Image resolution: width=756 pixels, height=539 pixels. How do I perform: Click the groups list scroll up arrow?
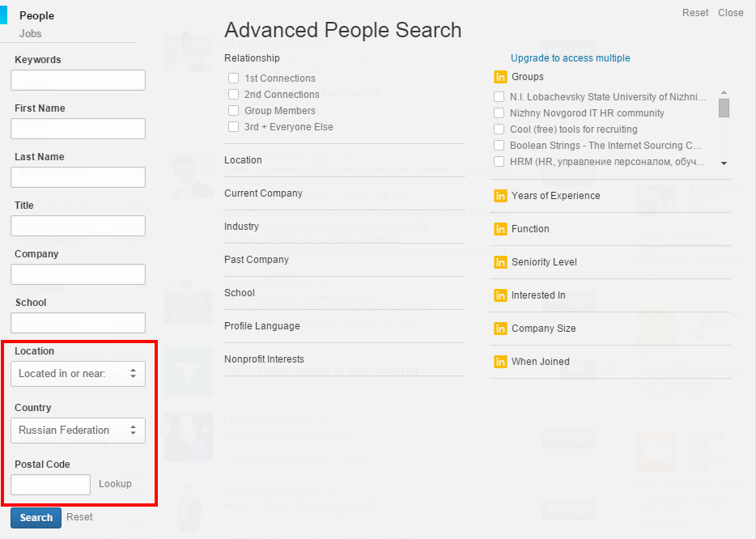[x=724, y=92]
